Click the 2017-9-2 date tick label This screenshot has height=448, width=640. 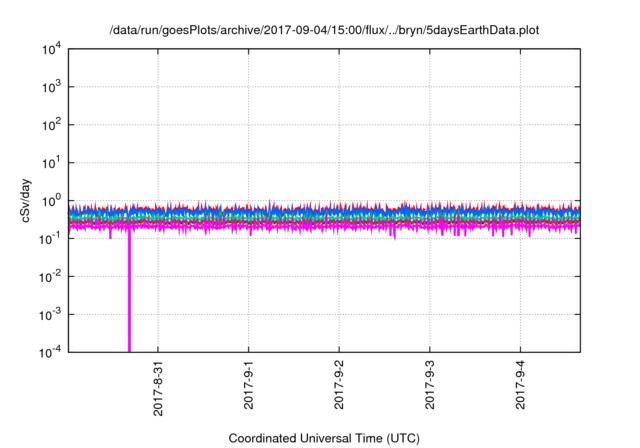339,385
